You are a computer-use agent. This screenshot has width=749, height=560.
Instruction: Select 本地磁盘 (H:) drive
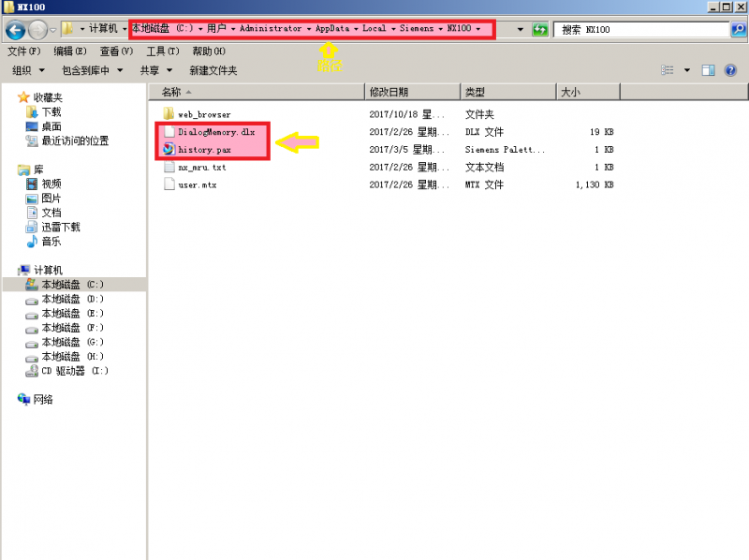click(73, 356)
